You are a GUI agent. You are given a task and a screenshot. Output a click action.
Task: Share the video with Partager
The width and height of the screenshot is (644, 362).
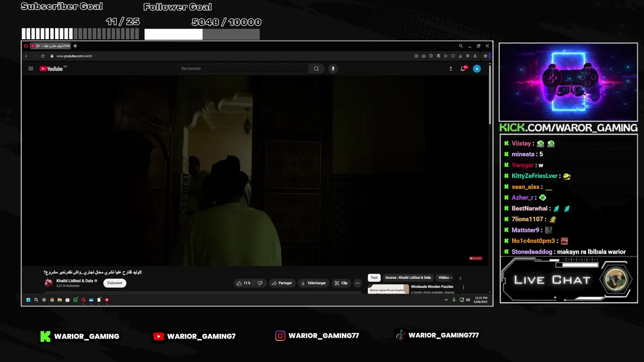[282, 283]
